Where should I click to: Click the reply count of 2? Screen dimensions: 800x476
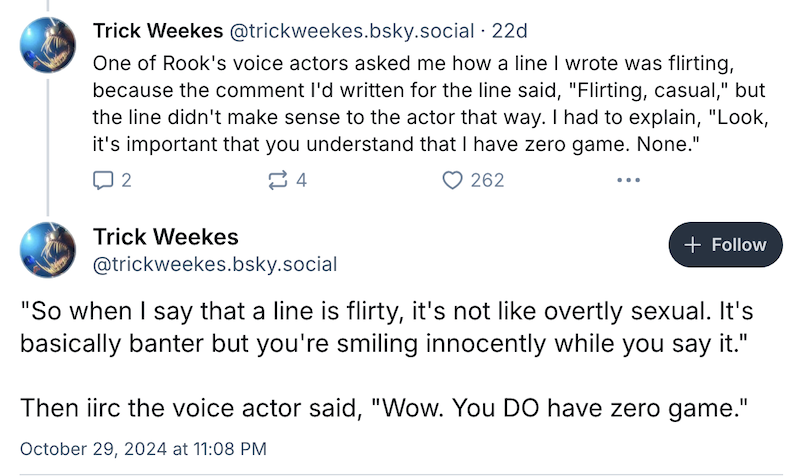(x=126, y=180)
